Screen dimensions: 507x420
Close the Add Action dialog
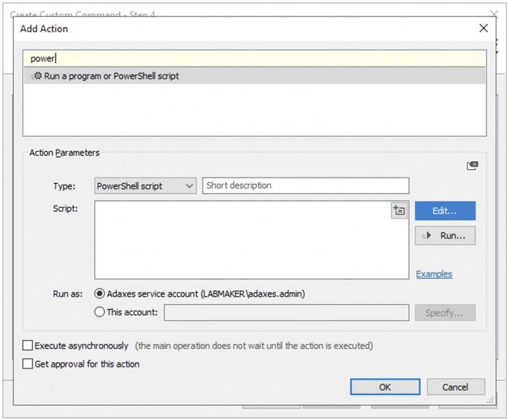[484, 28]
